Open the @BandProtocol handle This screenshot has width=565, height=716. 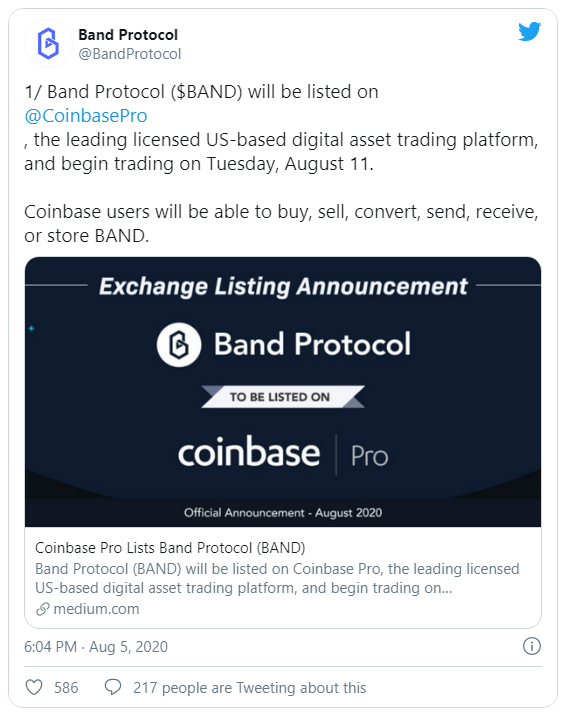(x=130, y=54)
